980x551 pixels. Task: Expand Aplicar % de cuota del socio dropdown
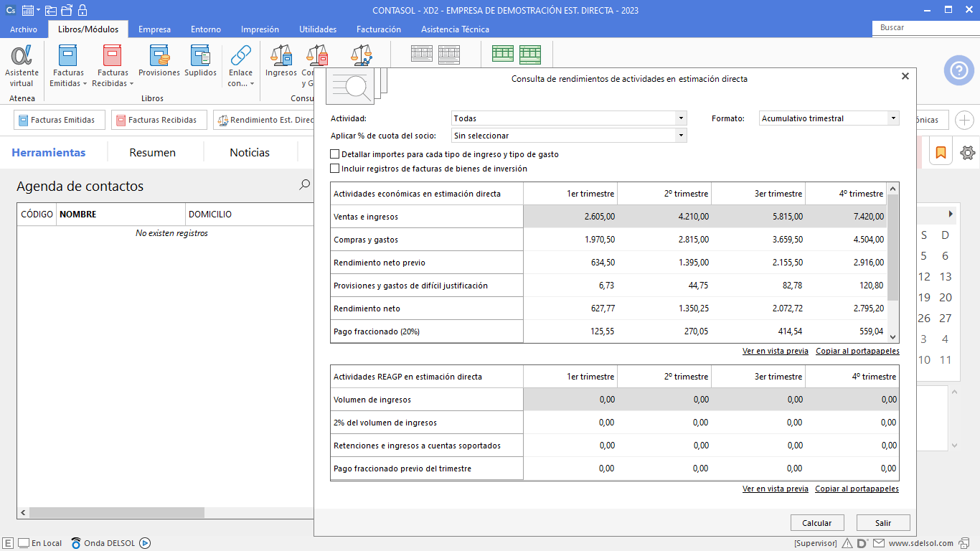(680, 136)
